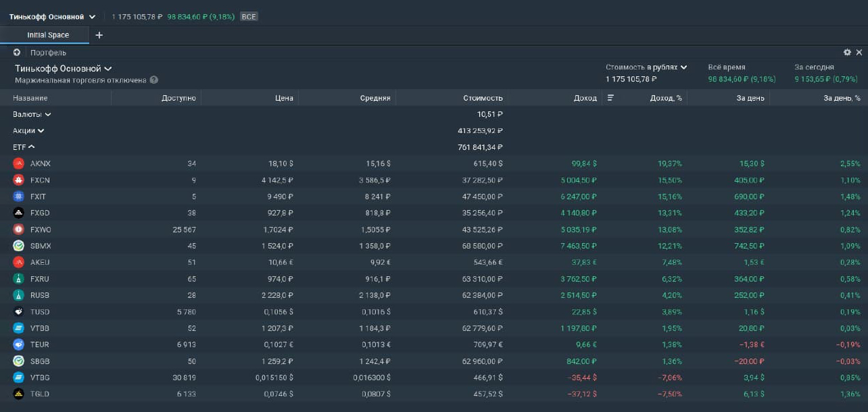The image size is (868, 412).
Task: Click the SBGB fund logo icon
Action: pyautogui.click(x=18, y=361)
